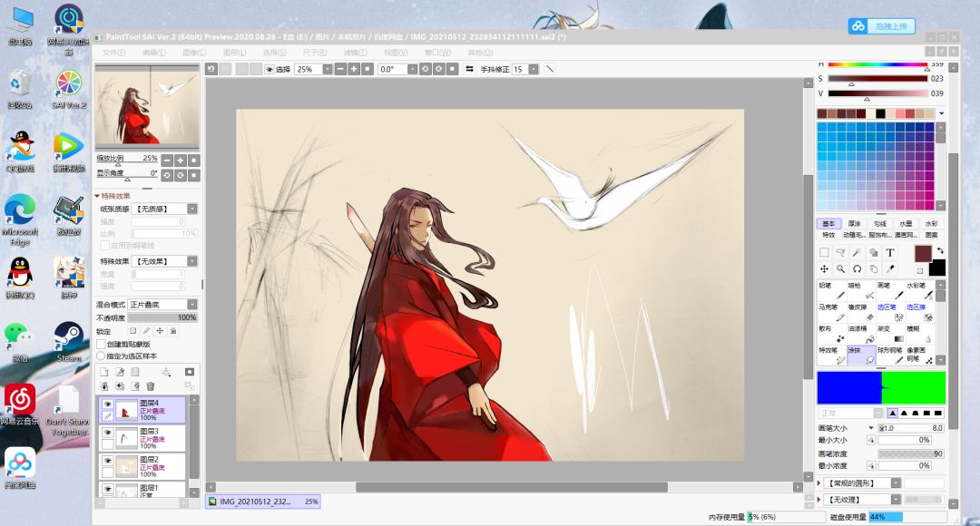The image size is (980, 526).
Task: Open the 混合模式 blending mode dropdown
Action: 162,304
